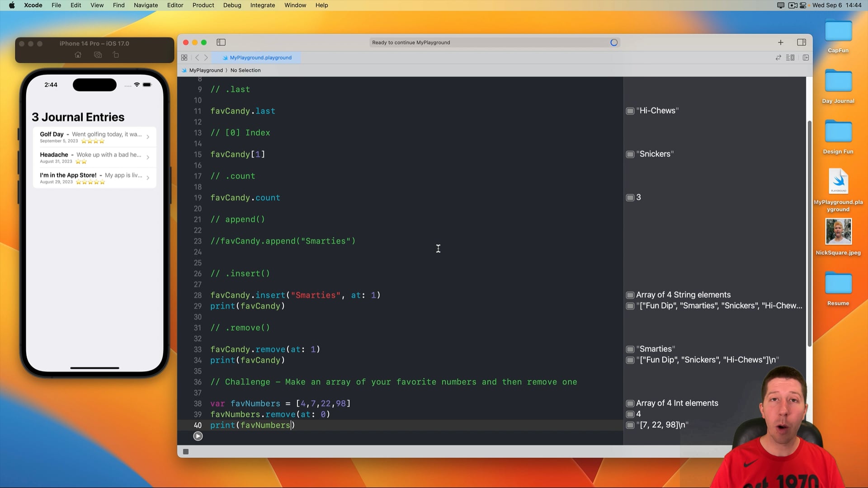This screenshot has height=488, width=868.
Task: Open MyPlayground.playground desktop file
Action: 838,190
